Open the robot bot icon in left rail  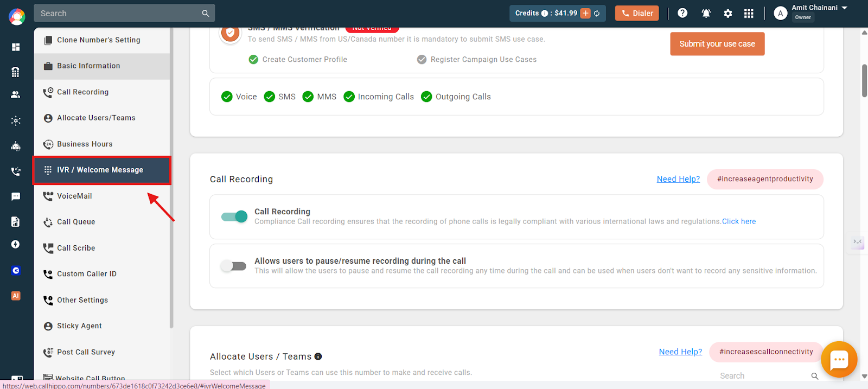click(x=16, y=146)
